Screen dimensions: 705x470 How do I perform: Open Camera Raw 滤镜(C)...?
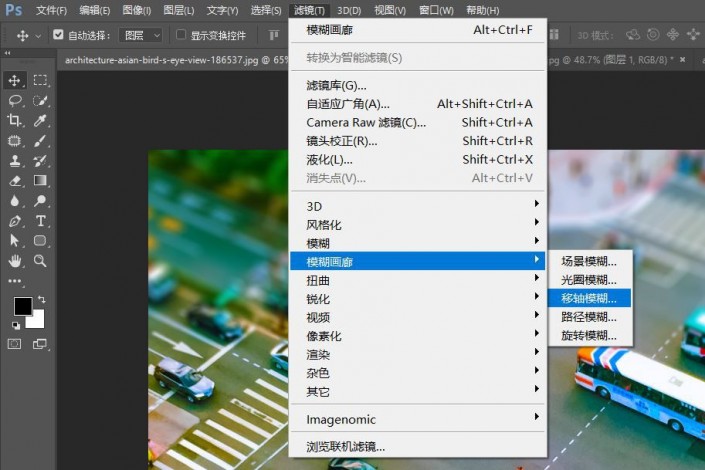pos(418,122)
